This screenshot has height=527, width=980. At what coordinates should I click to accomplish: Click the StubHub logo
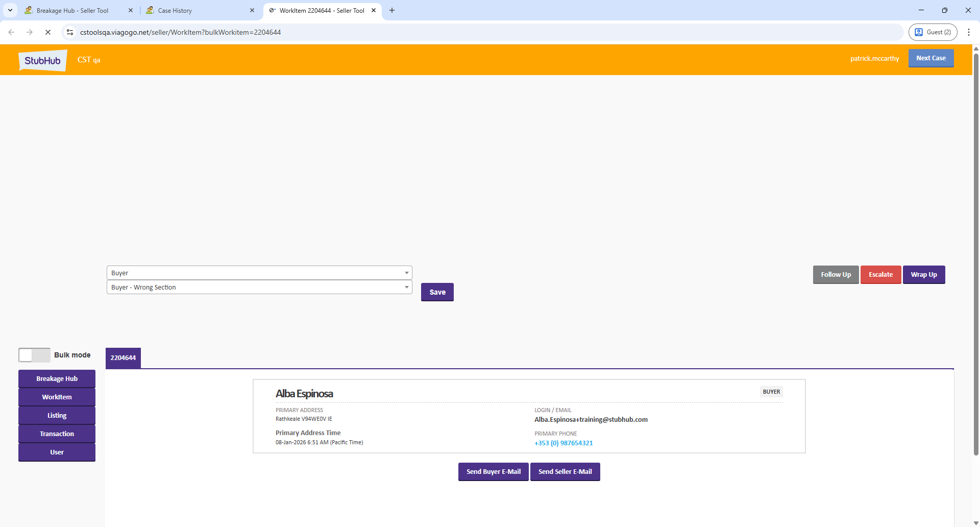point(43,60)
